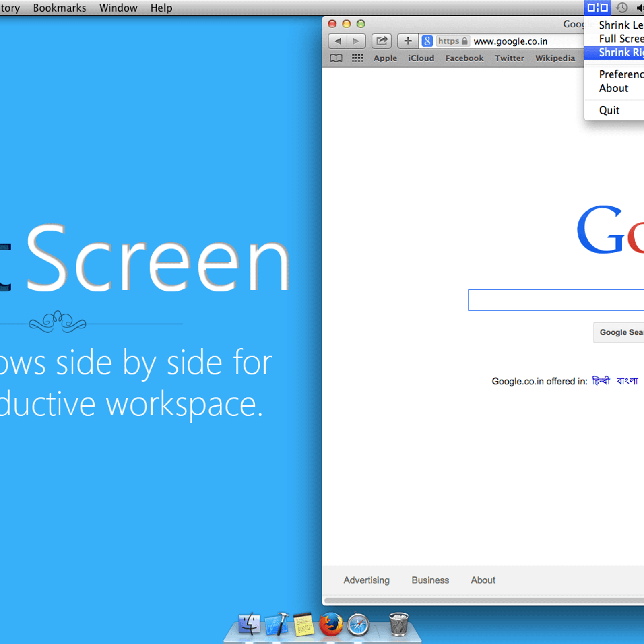Open the Business footer link
This screenshot has height=644, width=644.
430,580
